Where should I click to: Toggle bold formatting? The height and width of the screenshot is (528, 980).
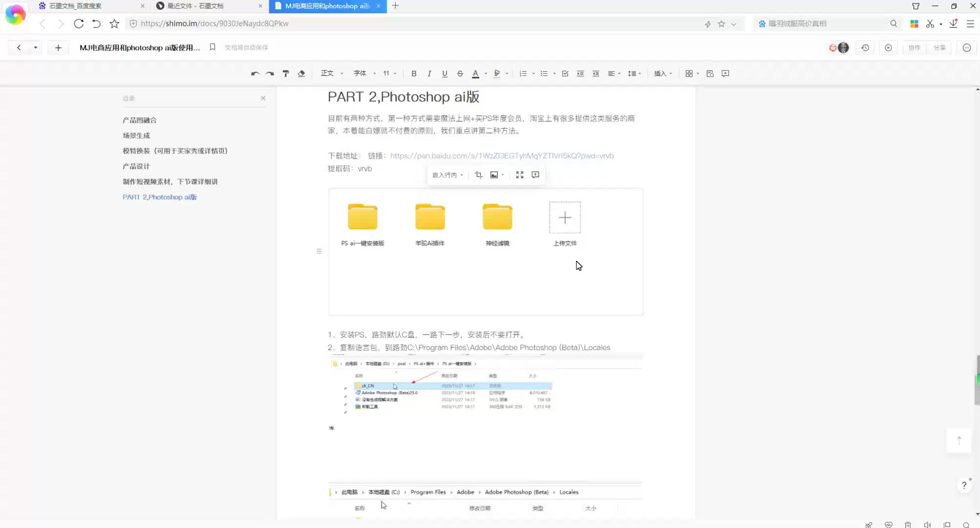pos(414,73)
